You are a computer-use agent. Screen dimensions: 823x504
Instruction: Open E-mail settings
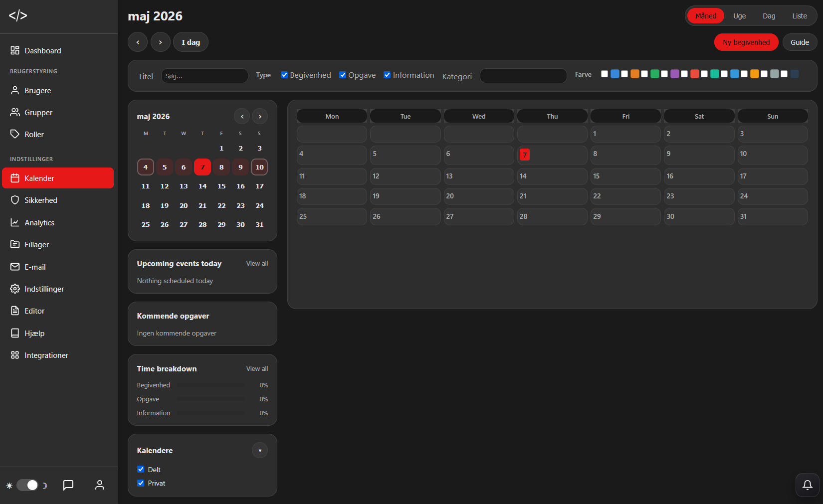(x=59, y=267)
